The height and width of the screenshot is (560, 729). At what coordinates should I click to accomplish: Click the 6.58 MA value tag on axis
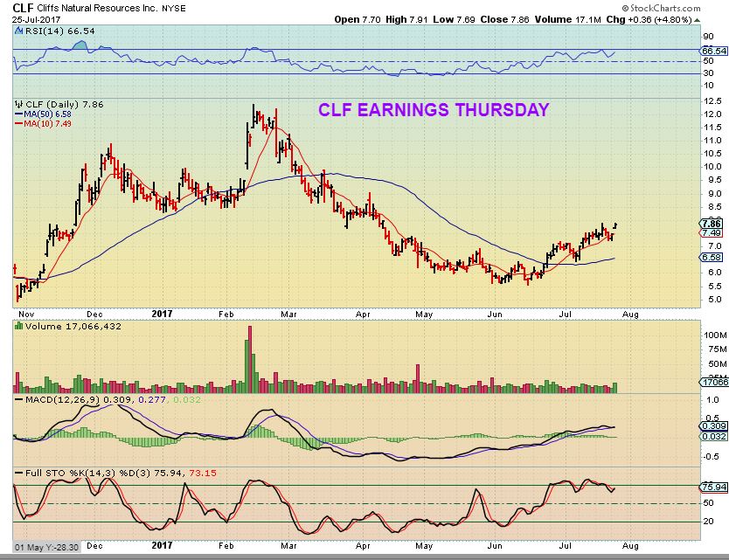(x=712, y=257)
